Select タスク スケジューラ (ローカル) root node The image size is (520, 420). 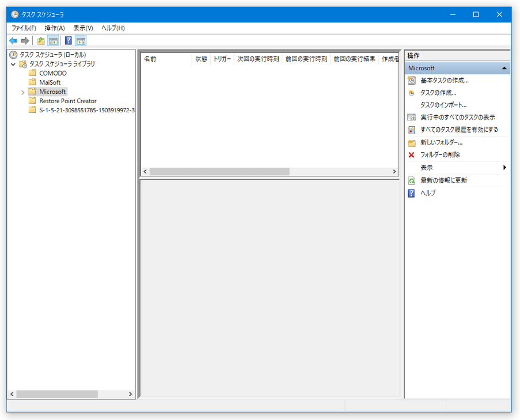(x=53, y=55)
